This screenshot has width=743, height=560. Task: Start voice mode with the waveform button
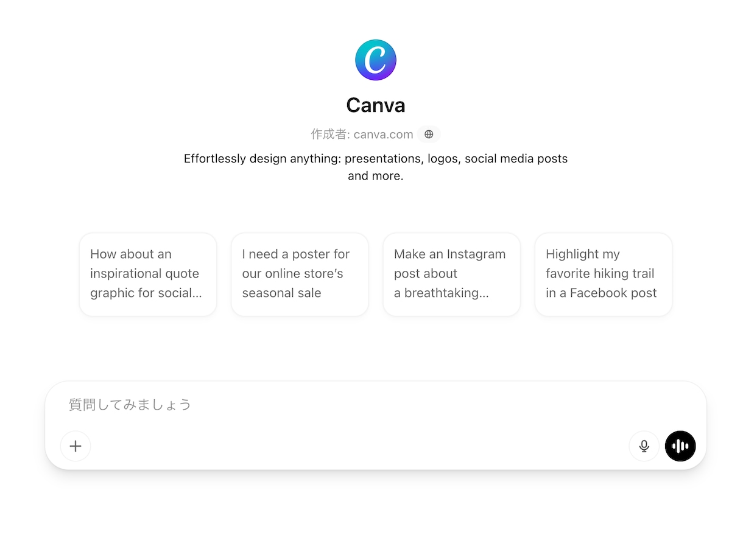(680, 446)
